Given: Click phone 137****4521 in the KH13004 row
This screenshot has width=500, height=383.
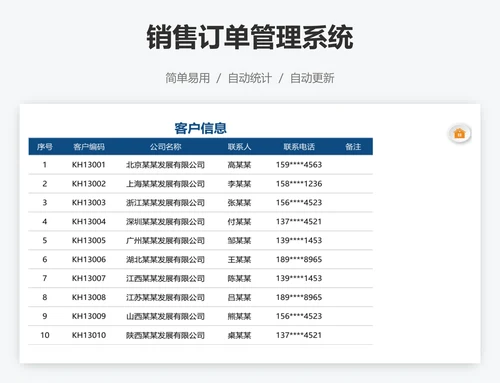Looking at the screenshot, I should coord(299,222).
